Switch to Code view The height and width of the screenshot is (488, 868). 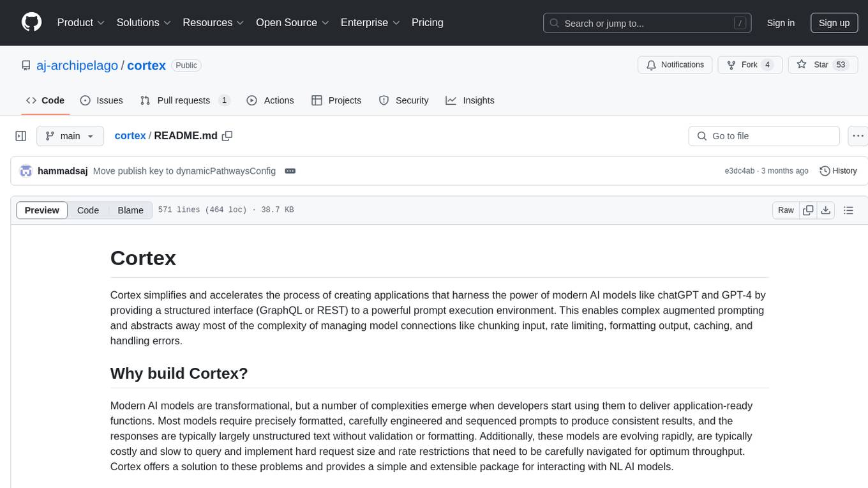click(88, 210)
